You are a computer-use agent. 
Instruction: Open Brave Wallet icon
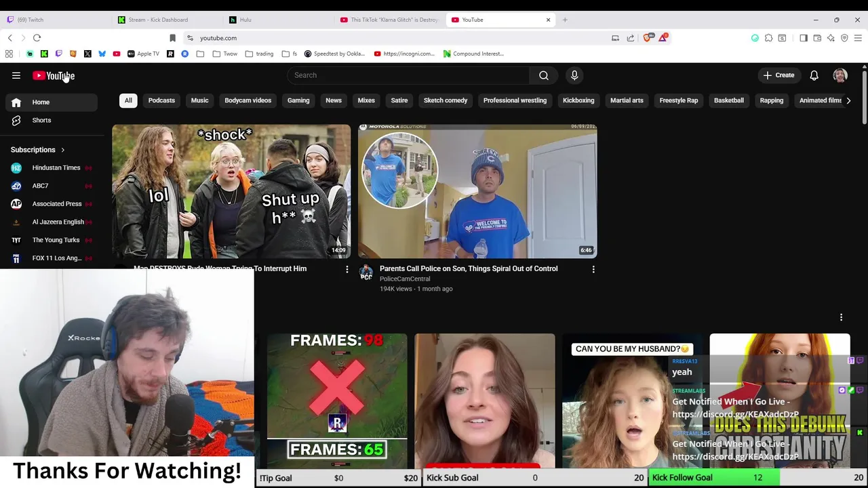click(x=817, y=38)
